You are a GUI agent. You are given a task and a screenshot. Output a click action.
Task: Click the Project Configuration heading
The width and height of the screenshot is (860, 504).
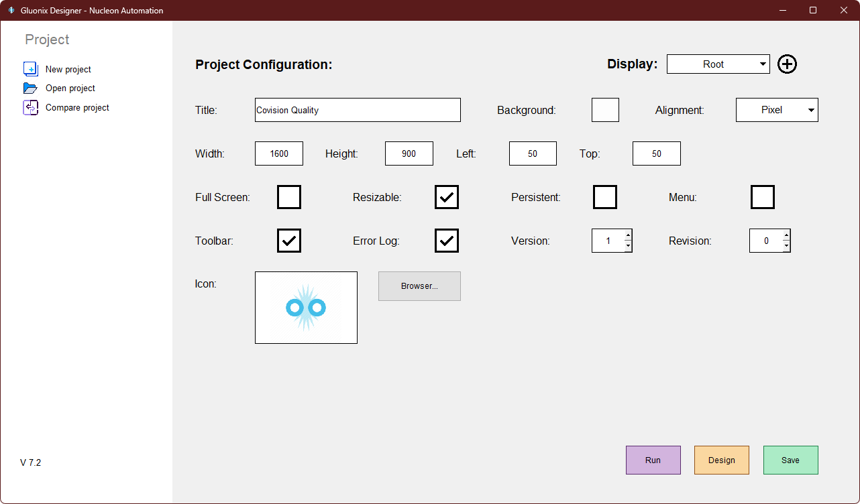[264, 64]
